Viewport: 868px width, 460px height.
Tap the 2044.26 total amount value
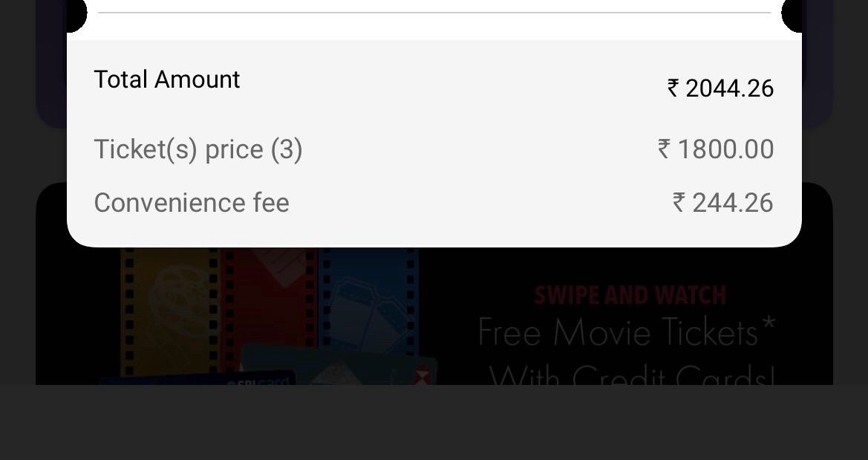[730, 88]
